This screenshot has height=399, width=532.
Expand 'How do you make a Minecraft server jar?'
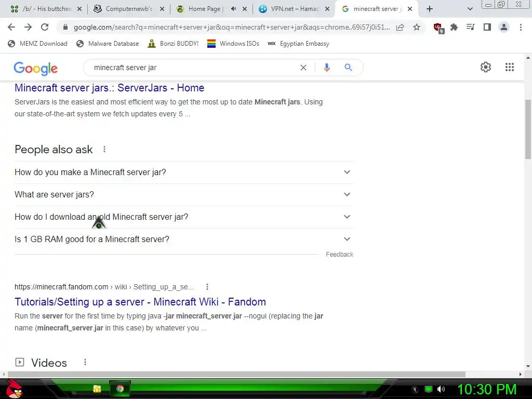(184, 172)
